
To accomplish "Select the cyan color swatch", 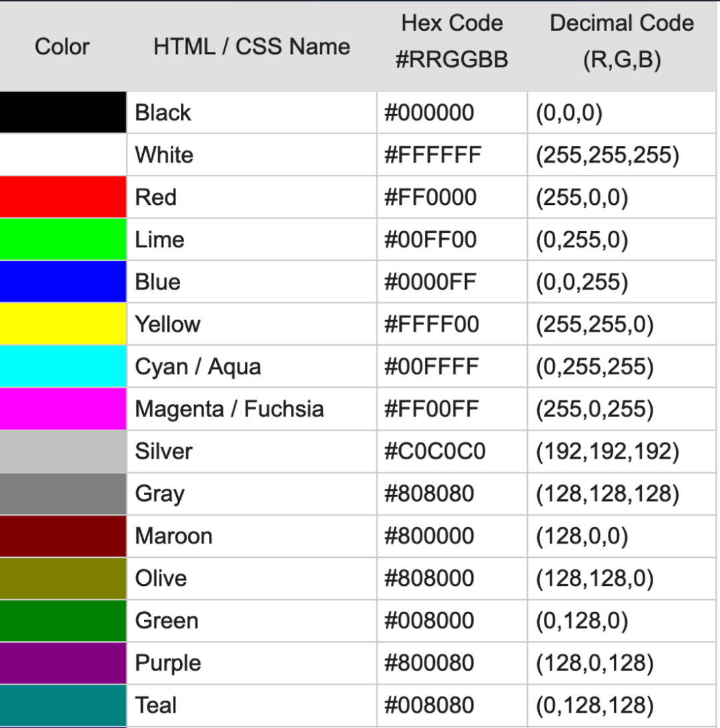I will pos(63,366).
